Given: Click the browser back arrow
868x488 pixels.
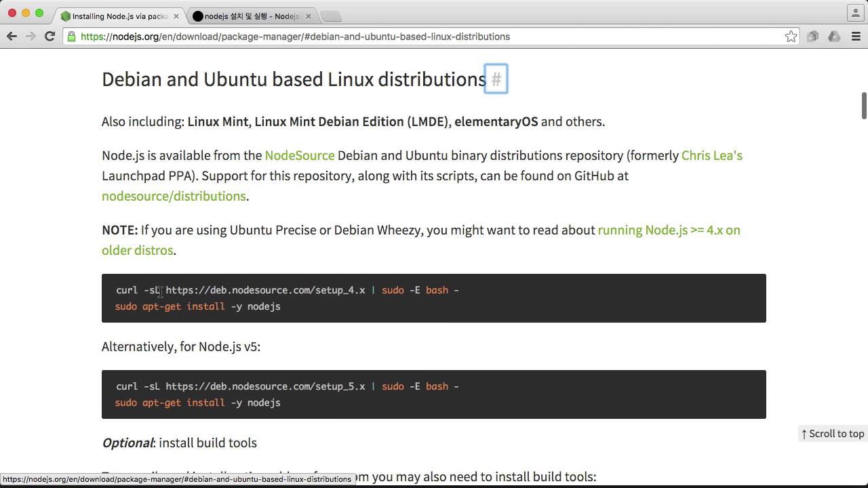Looking at the screenshot, I should point(12,37).
